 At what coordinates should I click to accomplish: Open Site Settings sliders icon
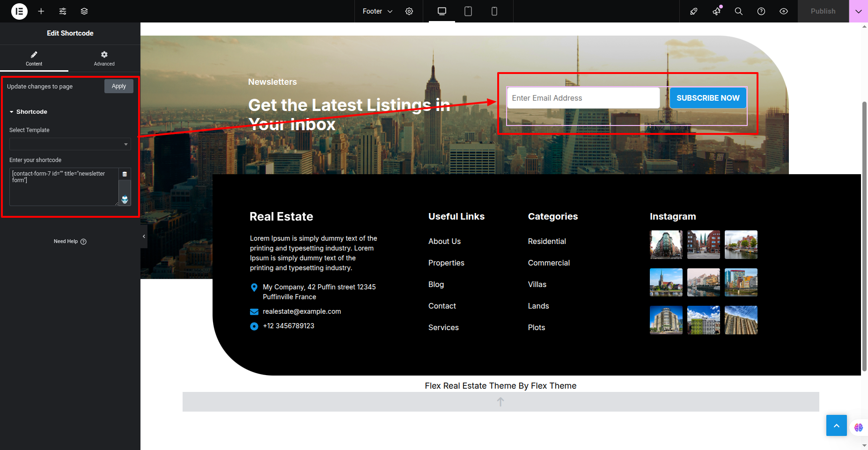pyautogui.click(x=63, y=11)
